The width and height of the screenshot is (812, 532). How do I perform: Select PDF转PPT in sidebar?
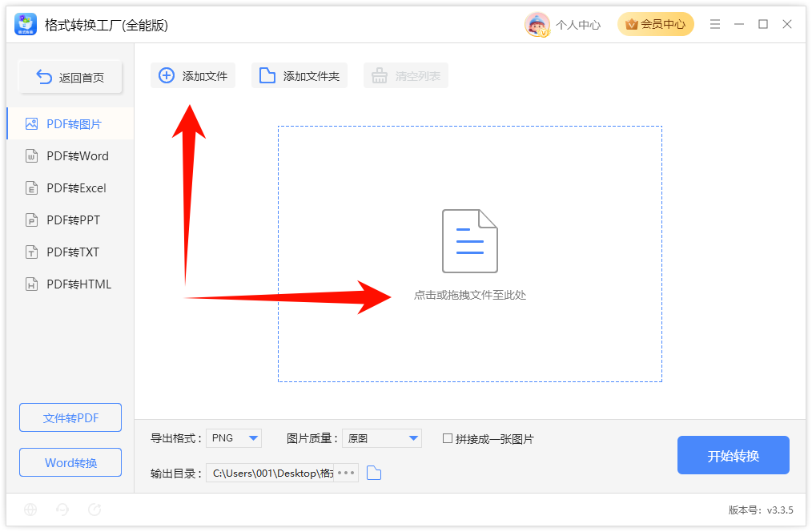[70, 220]
